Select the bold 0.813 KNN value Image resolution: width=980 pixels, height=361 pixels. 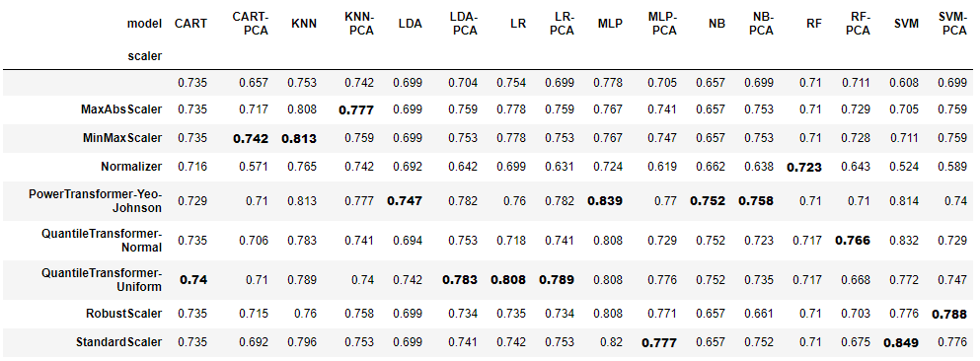(301, 139)
